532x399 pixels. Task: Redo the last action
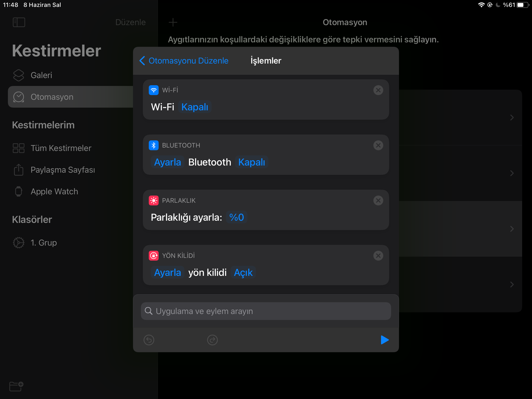[x=213, y=340]
